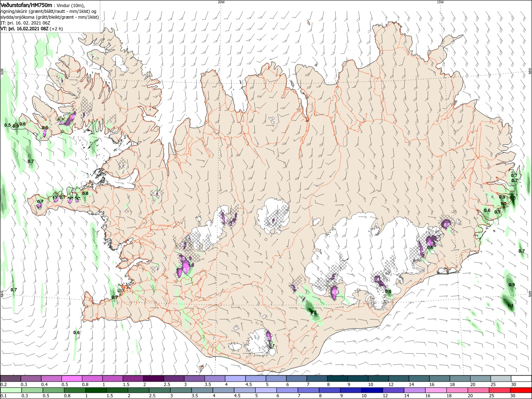
Task: Select lower scale swatch labeled 25
Action: coord(500,390)
